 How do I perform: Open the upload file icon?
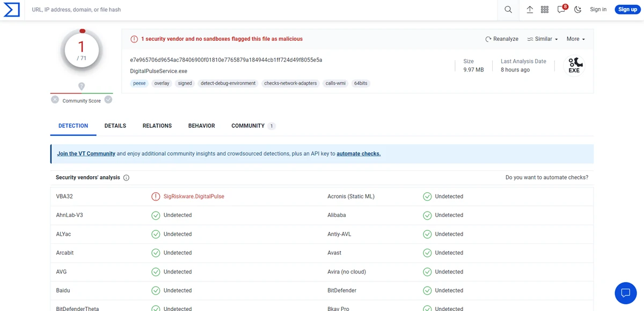coord(530,10)
